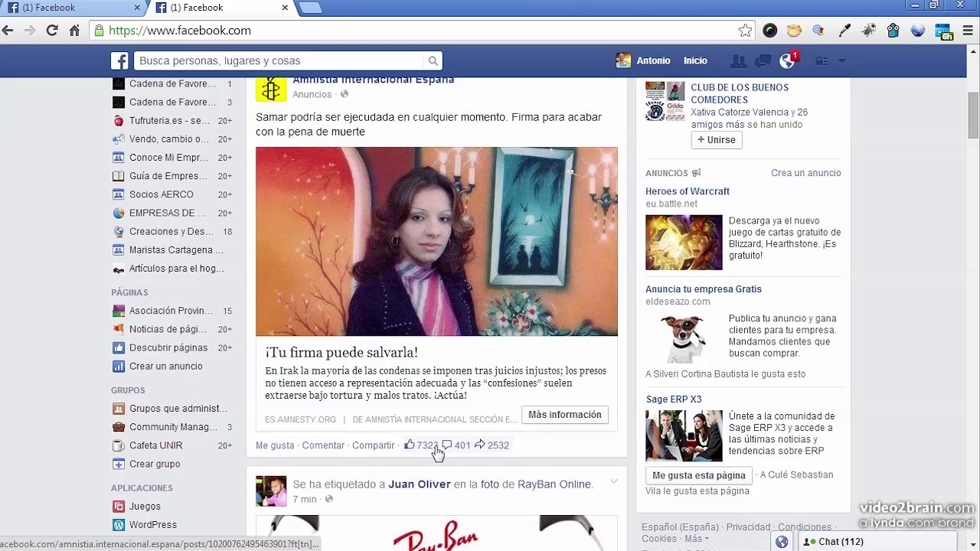Click browser back arrow
Image resolution: width=980 pixels, height=551 pixels.
8,31
